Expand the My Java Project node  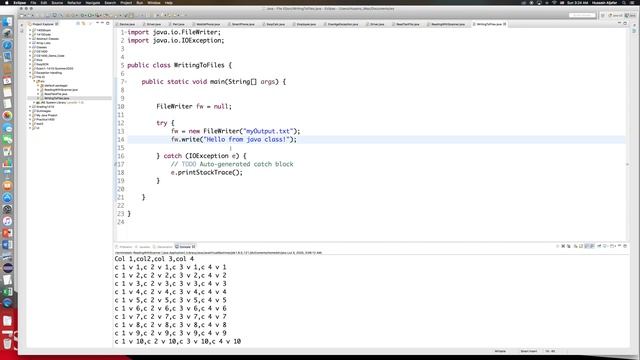[30, 115]
